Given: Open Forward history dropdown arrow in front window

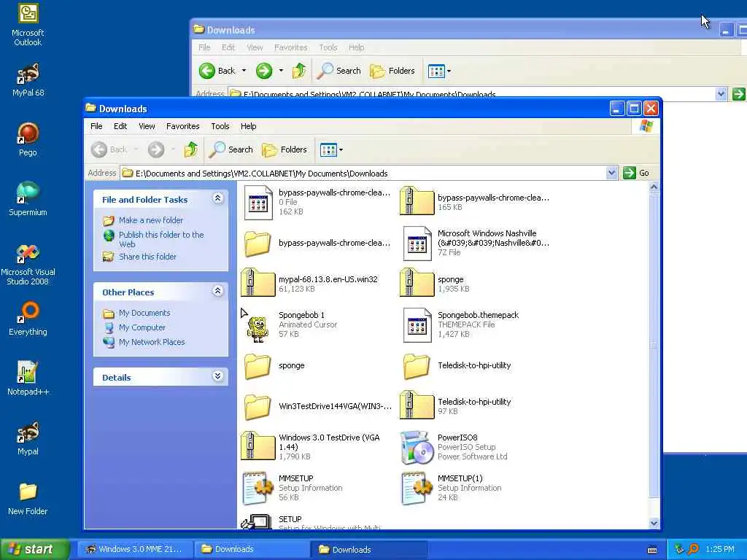Looking at the screenshot, I should [x=173, y=149].
